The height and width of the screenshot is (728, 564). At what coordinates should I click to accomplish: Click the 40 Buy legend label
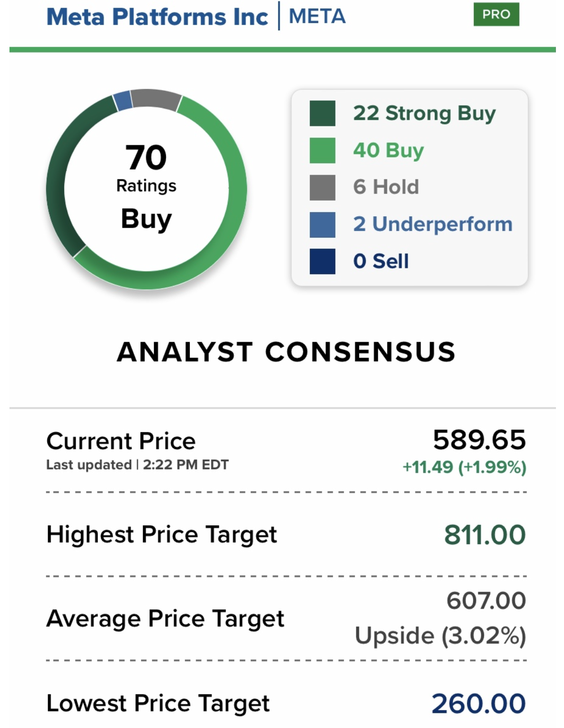388,151
